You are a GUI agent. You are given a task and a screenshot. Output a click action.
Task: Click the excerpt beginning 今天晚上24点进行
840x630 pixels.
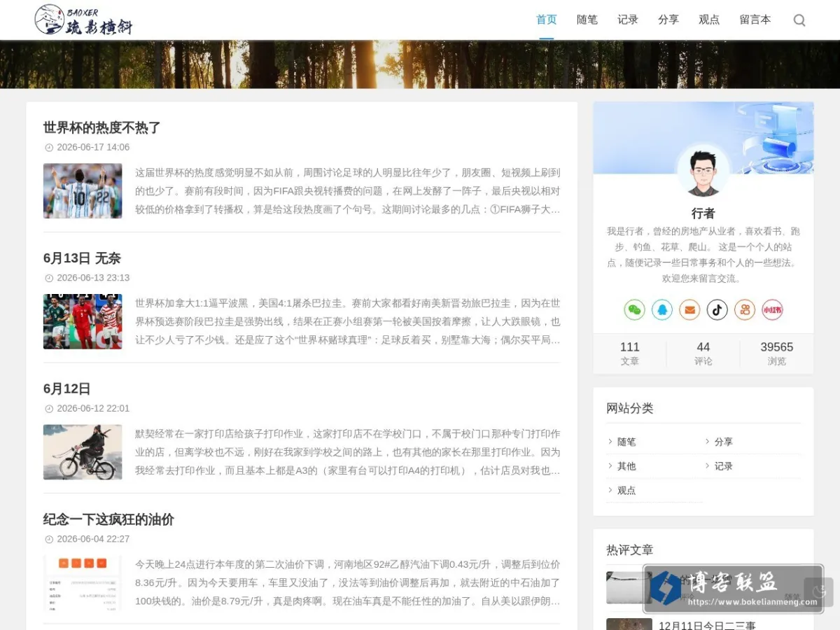click(348, 583)
